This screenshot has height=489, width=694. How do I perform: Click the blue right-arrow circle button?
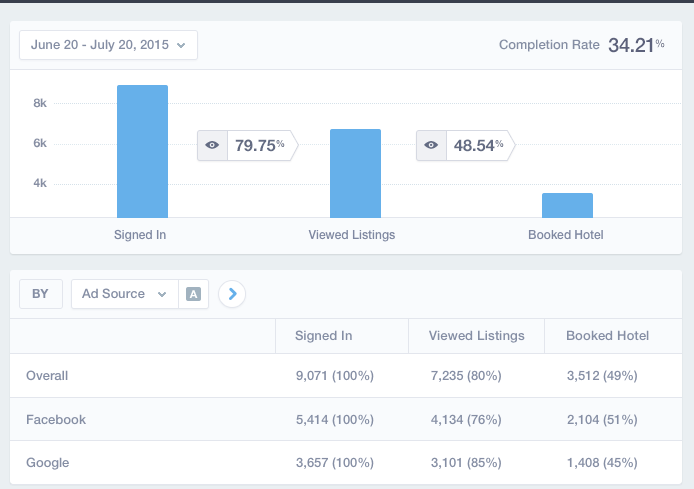[x=232, y=294]
